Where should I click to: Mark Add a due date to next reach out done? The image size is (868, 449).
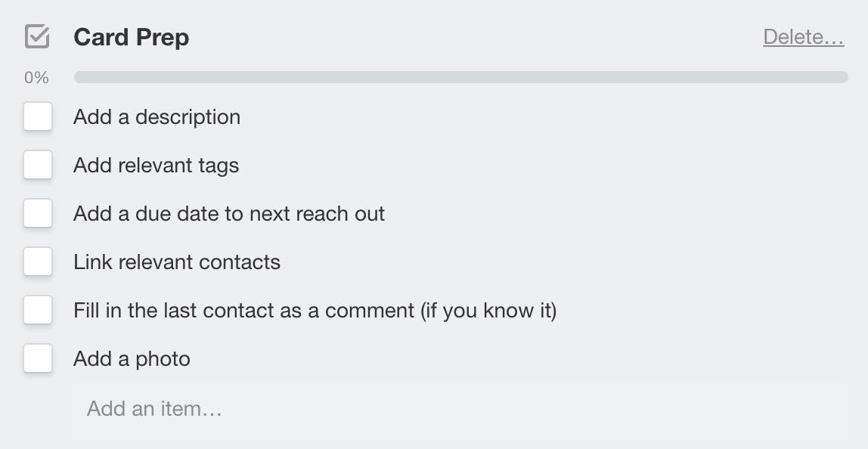38,213
